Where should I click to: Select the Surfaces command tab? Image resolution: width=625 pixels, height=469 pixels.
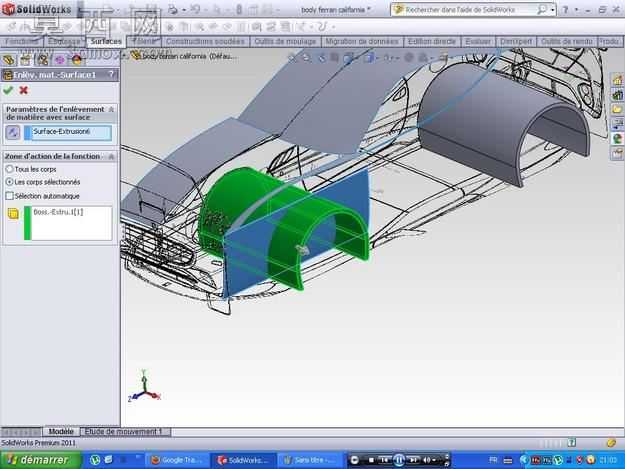click(x=106, y=41)
